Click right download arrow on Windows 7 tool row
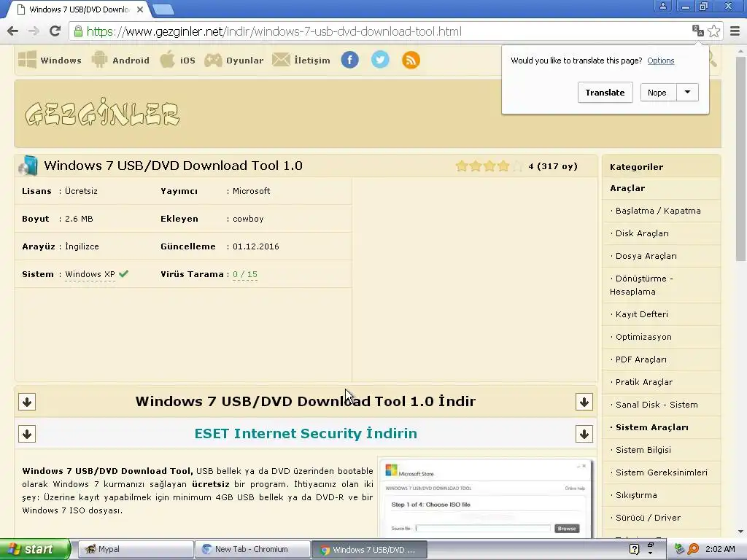Screen dimensions: 747x560 pyautogui.click(x=584, y=402)
